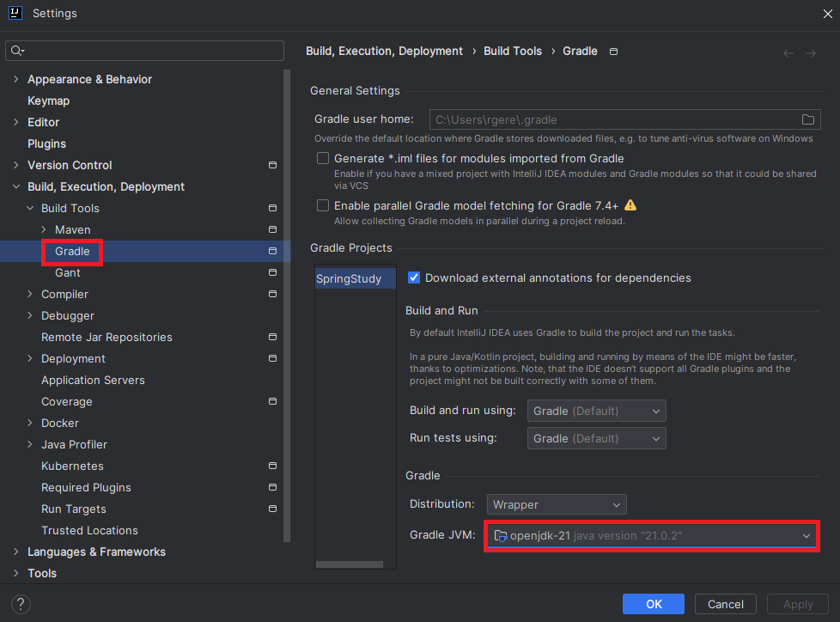Click the help question mark icon
840x622 pixels.
(21, 604)
